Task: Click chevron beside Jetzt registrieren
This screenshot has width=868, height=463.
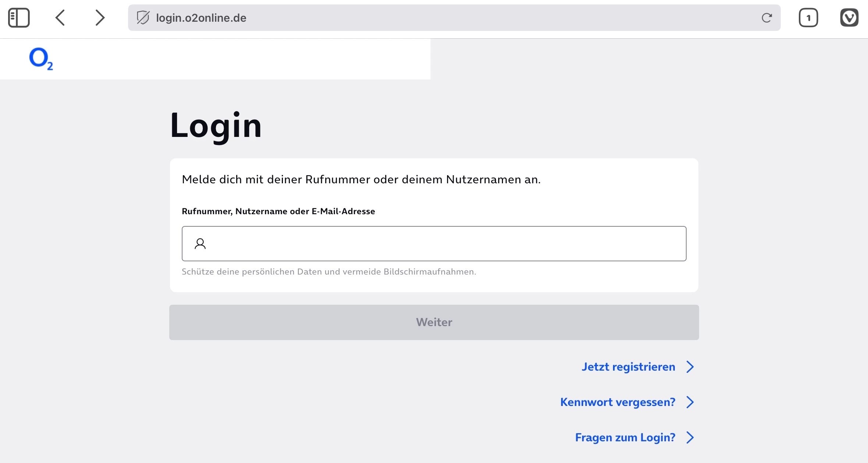Action: click(x=690, y=367)
